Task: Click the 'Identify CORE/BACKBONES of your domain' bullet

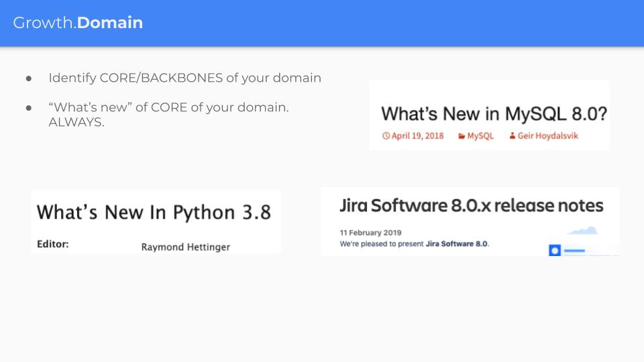Action: 185,78
